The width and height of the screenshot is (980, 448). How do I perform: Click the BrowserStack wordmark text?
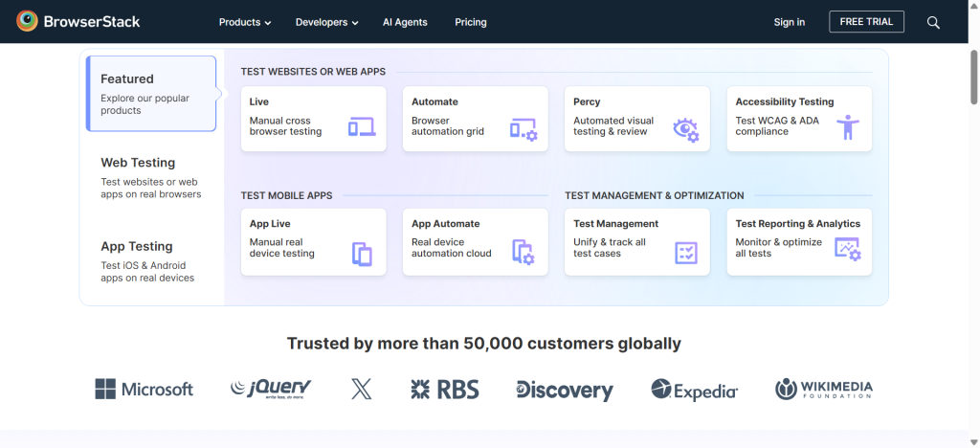(92, 22)
